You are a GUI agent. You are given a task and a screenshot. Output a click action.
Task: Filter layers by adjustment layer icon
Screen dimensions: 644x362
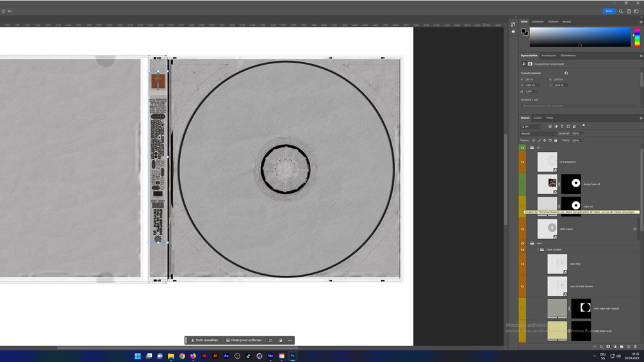(556, 126)
